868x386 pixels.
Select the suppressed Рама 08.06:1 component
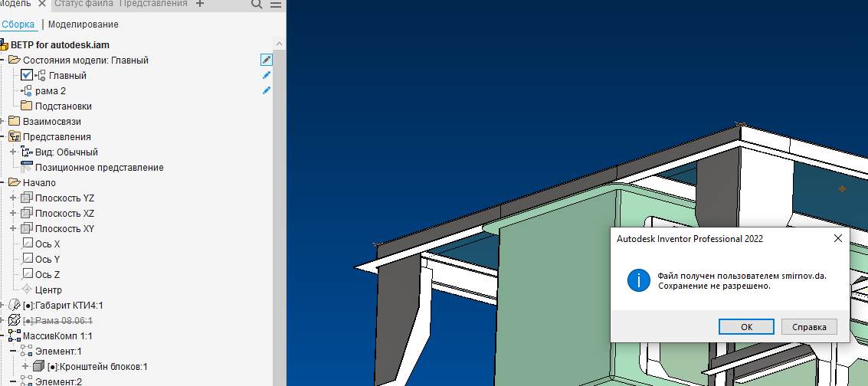(57, 321)
